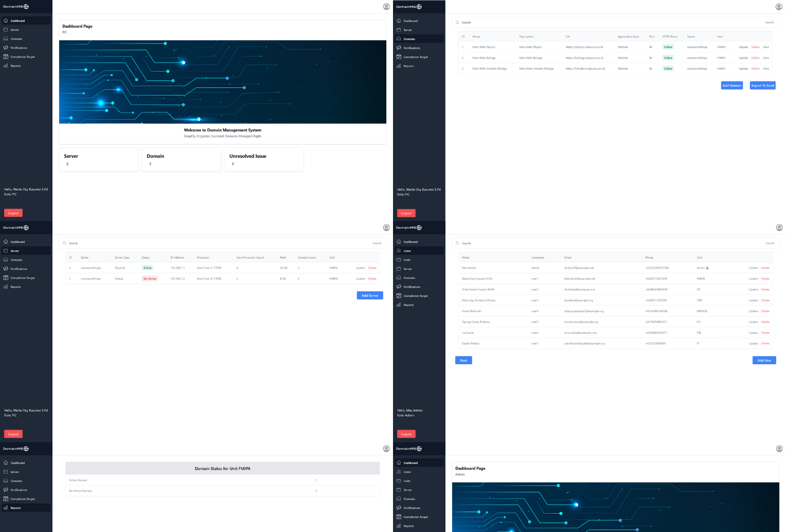Click the No Active Domain row in the Domain Status report
Screen dimensions: 786x532
(223, 491)
